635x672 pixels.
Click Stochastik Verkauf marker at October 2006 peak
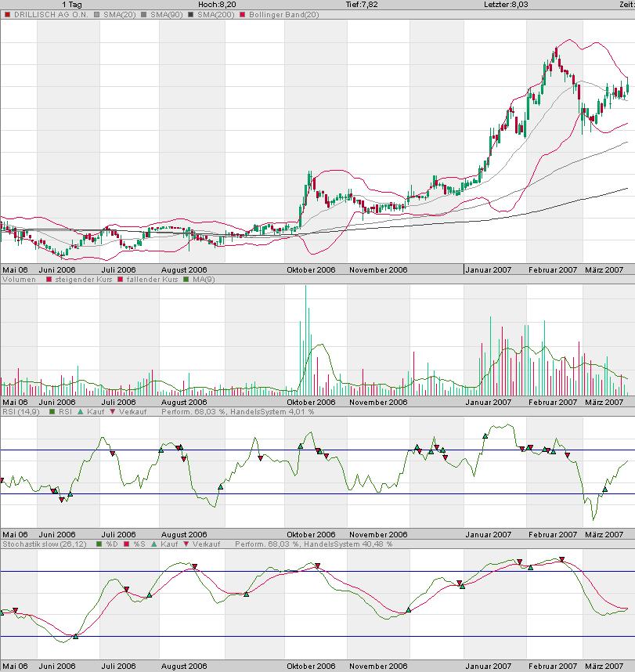[318, 566]
